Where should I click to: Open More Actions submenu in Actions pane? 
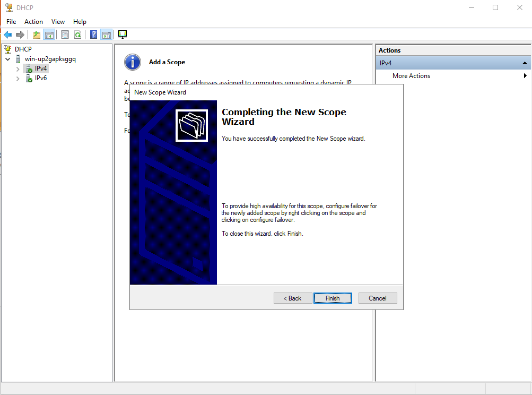tap(411, 76)
